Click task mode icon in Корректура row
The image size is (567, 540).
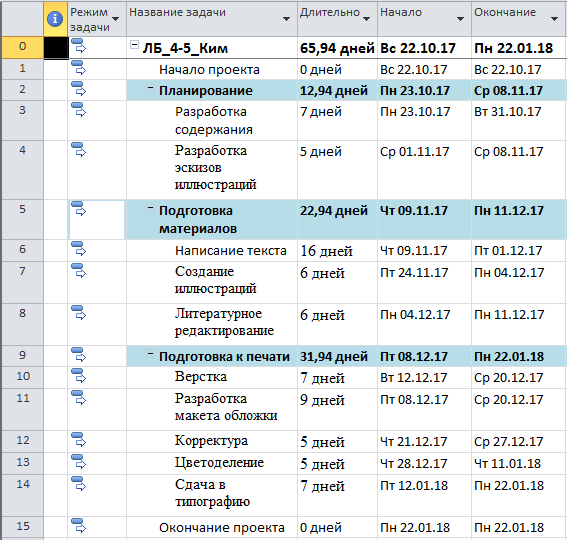tap(78, 440)
